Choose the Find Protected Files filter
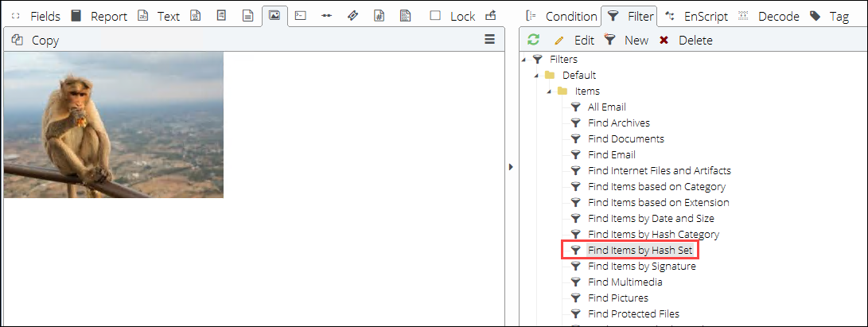868x327 pixels. [x=634, y=314]
